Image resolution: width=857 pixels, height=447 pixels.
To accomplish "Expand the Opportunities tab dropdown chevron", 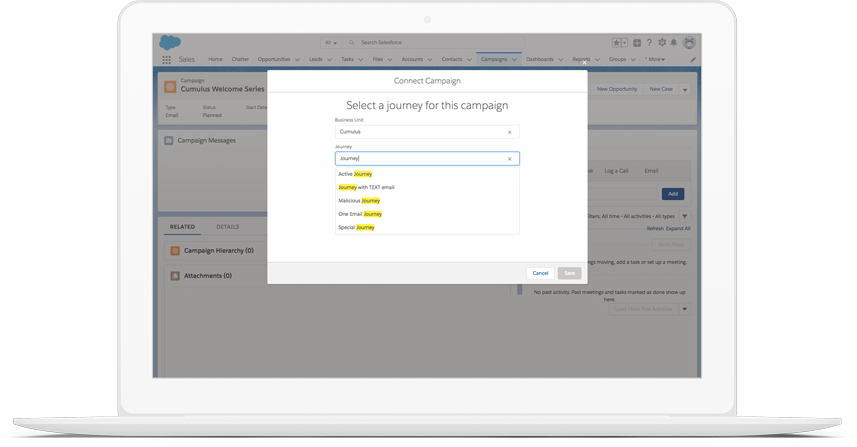I will (297, 60).
